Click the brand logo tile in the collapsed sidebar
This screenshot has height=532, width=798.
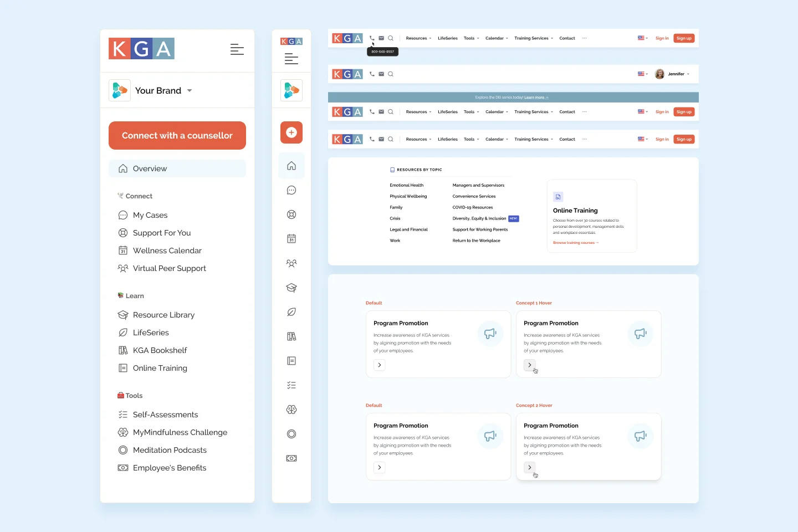click(291, 90)
